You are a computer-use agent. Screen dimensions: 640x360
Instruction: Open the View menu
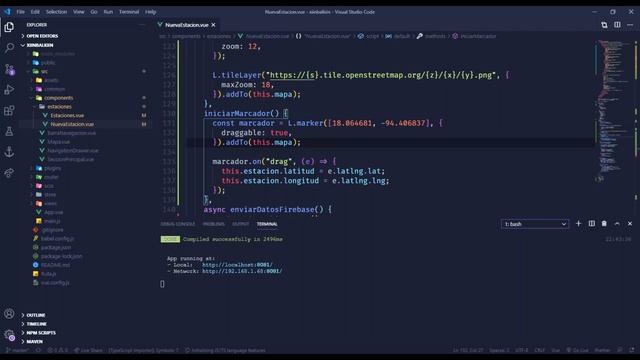(79, 12)
